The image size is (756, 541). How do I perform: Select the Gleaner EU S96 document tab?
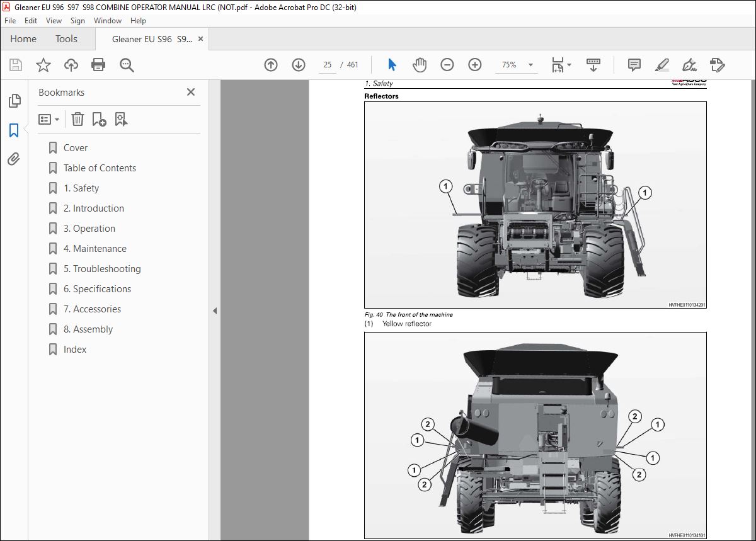pyautogui.click(x=152, y=39)
